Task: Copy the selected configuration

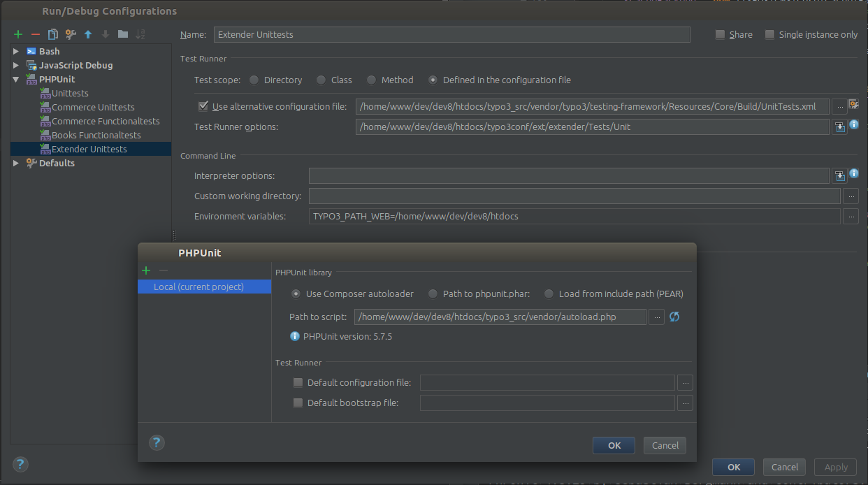Action: coord(53,34)
